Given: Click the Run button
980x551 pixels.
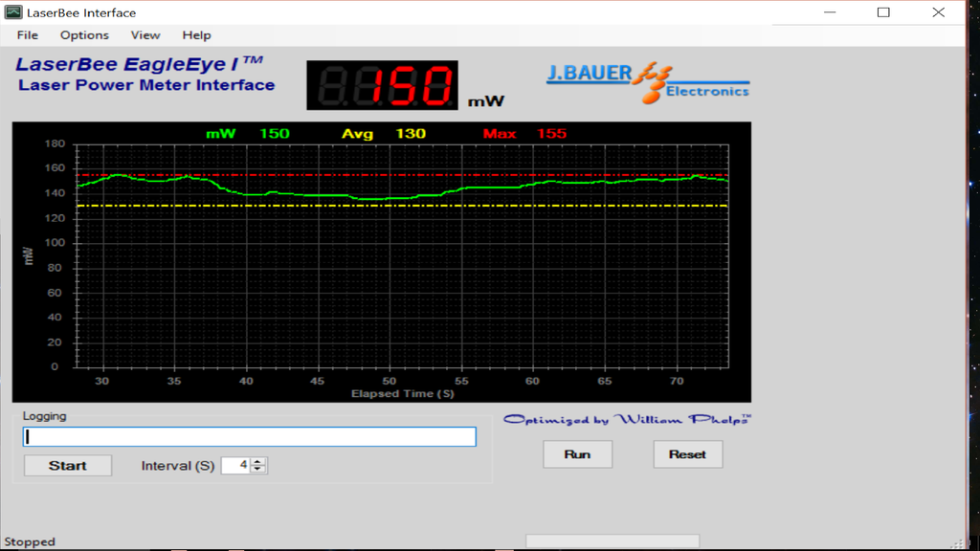Looking at the screenshot, I should 577,454.
